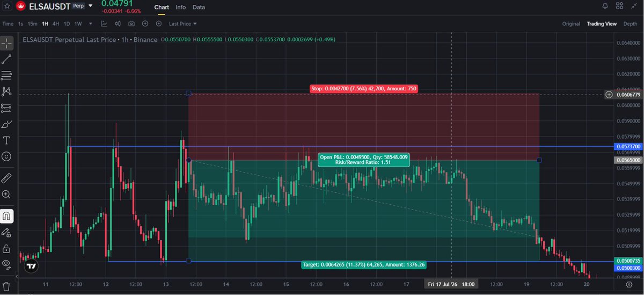The image size is (644, 295).
Task: Open the Info tab
Action: [181, 7]
